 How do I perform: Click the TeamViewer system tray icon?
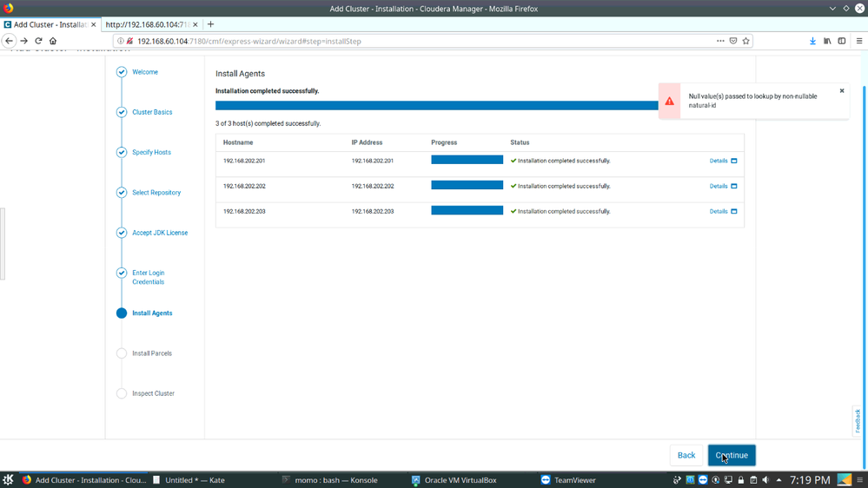703,480
